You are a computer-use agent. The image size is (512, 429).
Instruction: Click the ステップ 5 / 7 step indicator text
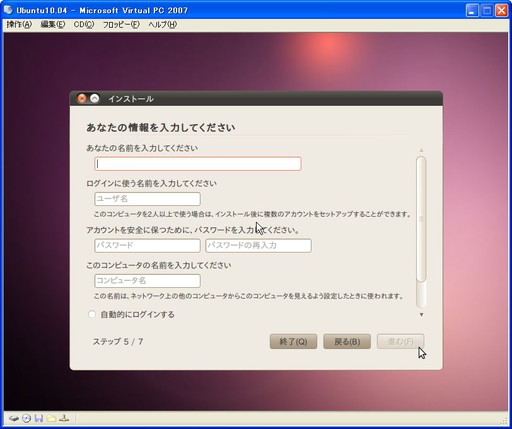(x=118, y=341)
